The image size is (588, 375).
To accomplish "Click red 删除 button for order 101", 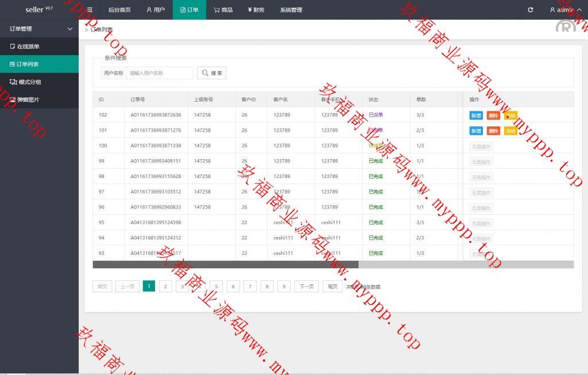I will pos(493,131).
